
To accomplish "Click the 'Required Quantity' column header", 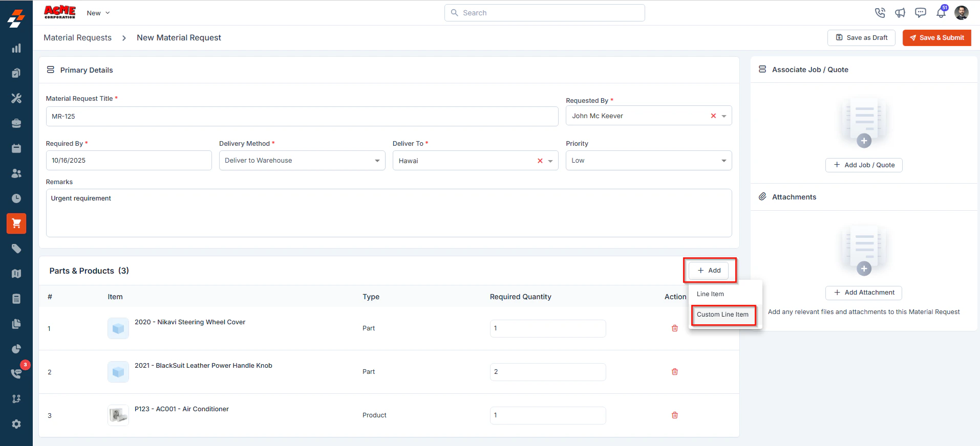I will click(520, 297).
